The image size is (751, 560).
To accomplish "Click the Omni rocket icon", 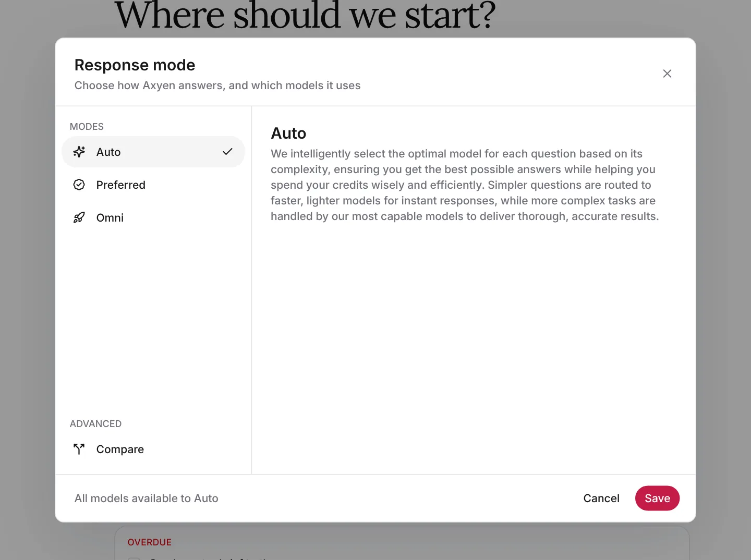I will point(79,217).
